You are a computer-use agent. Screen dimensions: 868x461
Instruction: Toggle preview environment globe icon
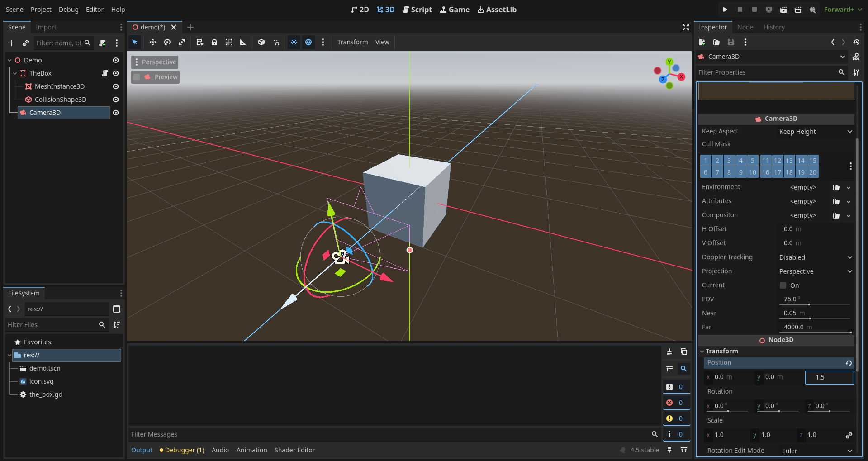308,42
